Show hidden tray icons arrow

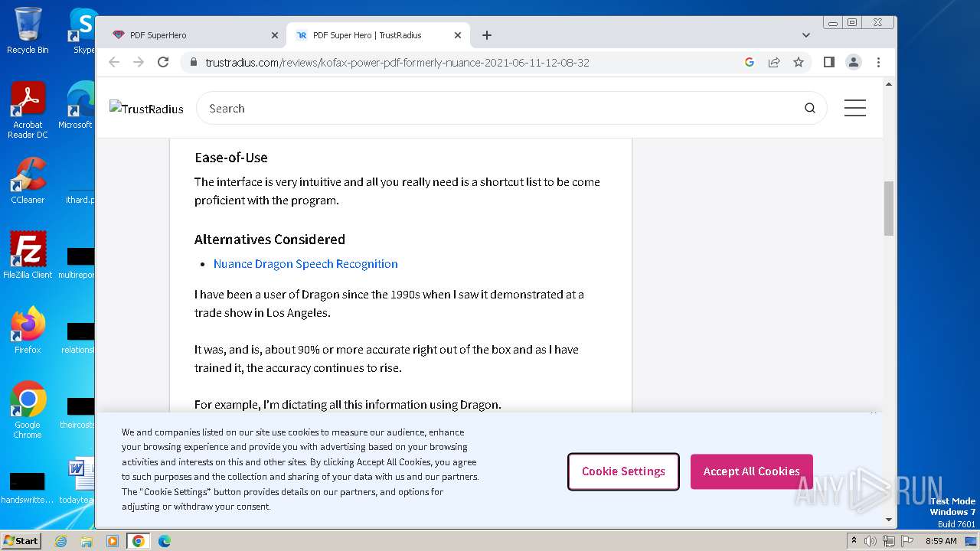854,540
